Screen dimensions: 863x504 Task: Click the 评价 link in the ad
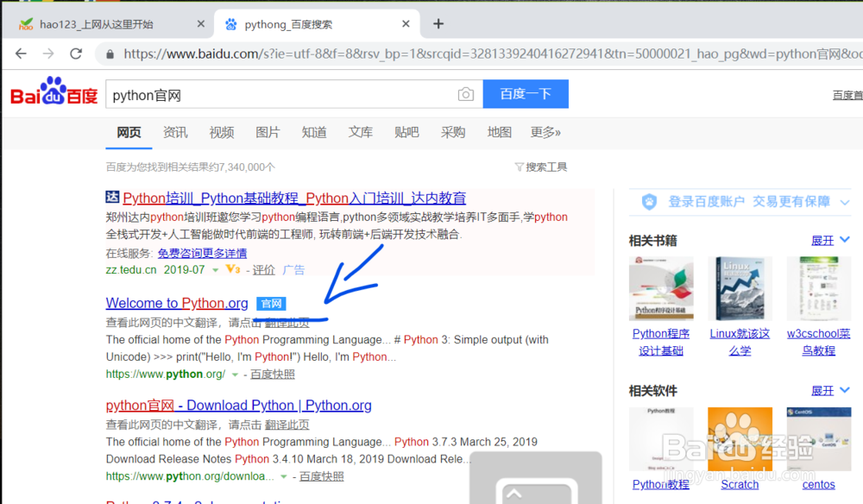(x=263, y=270)
